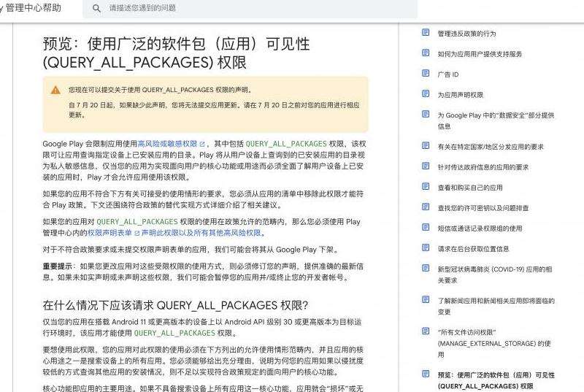
Task: Open the COVID-19 应用的相关要求 article
Action: pyautogui.click(x=495, y=274)
